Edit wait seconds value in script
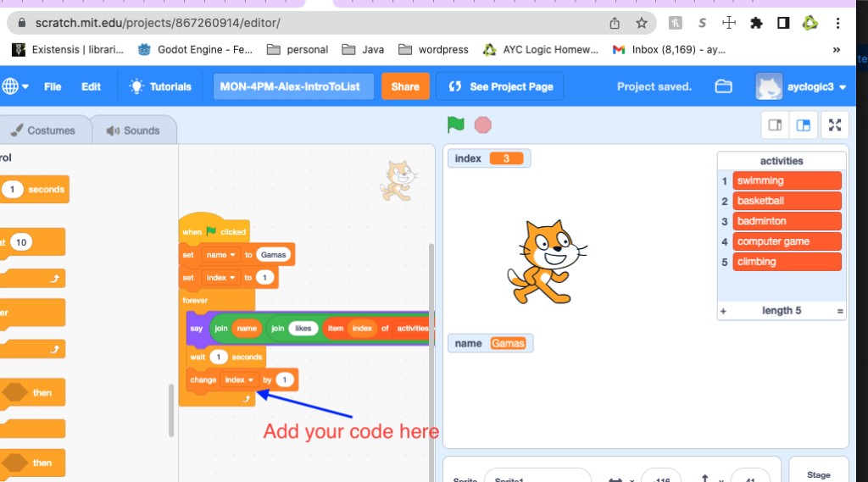This screenshot has height=482, width=868. pos(219,357)
